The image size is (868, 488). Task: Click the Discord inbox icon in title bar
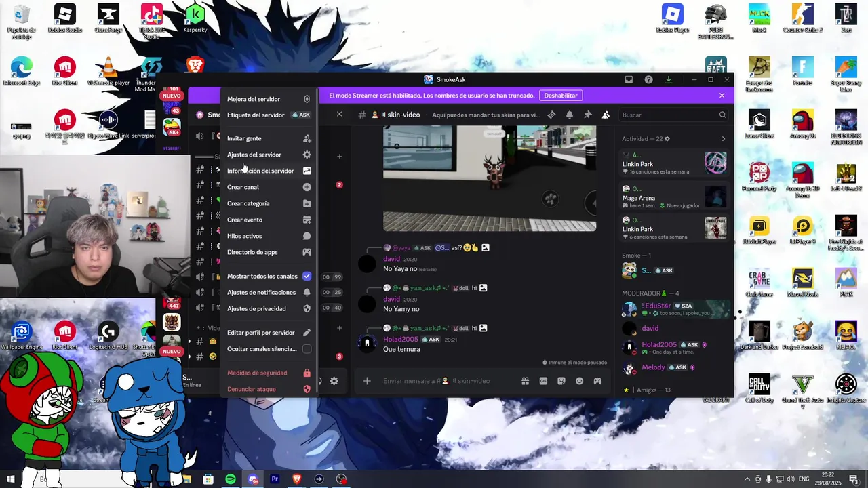(x=629, y=80)
